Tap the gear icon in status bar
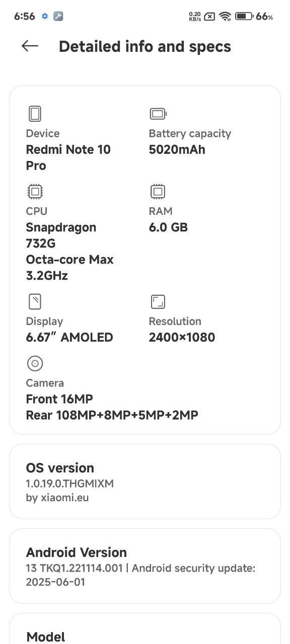 click(x=44, y=16)
